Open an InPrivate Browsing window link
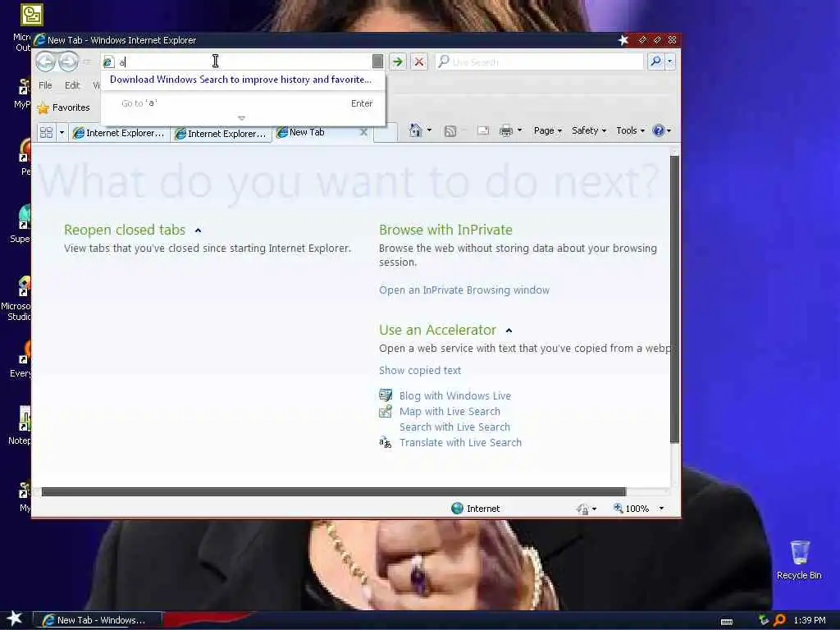 point(464,290)
